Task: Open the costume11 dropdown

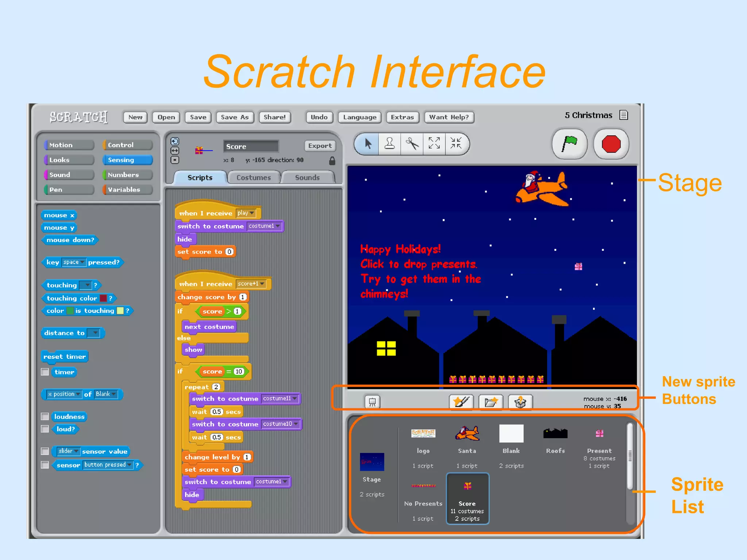Action: tap(280, 398)
